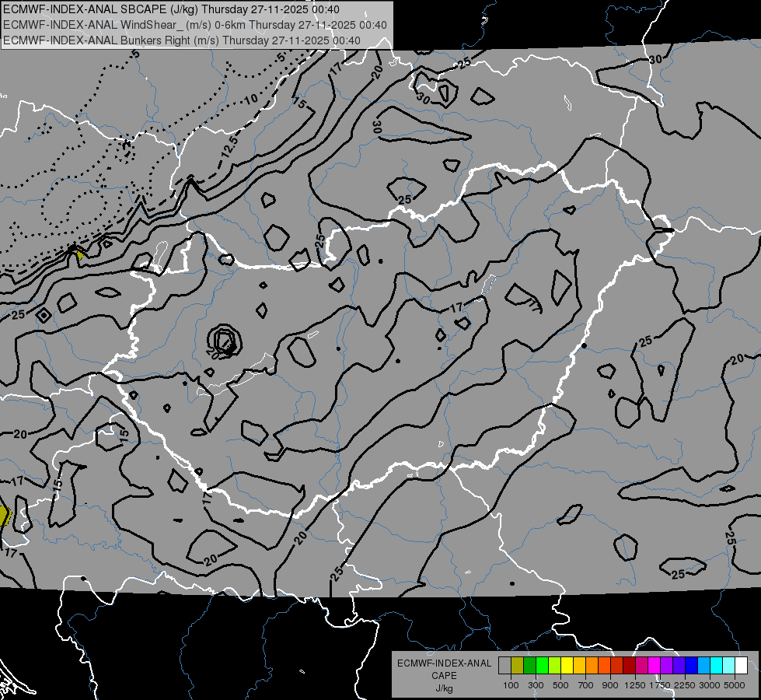Click the pure blue legend swatch
The image size is (761, 700).
point(692,665)
